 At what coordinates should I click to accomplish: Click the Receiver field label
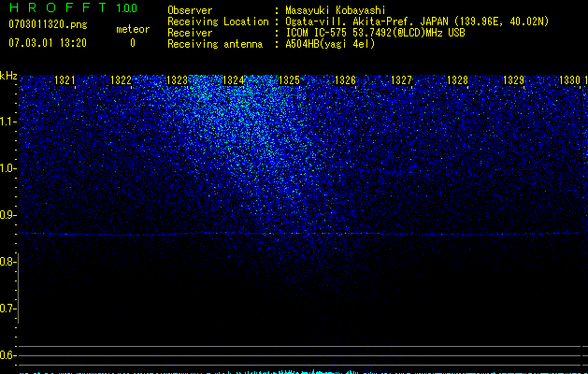(190, 33)
